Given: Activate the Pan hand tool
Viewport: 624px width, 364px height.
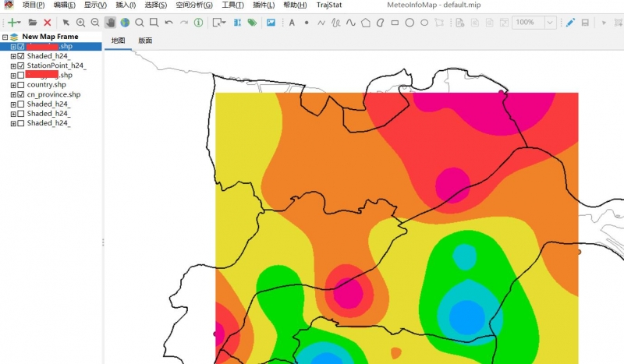Looking at the screenshot, I should point(110,23).
